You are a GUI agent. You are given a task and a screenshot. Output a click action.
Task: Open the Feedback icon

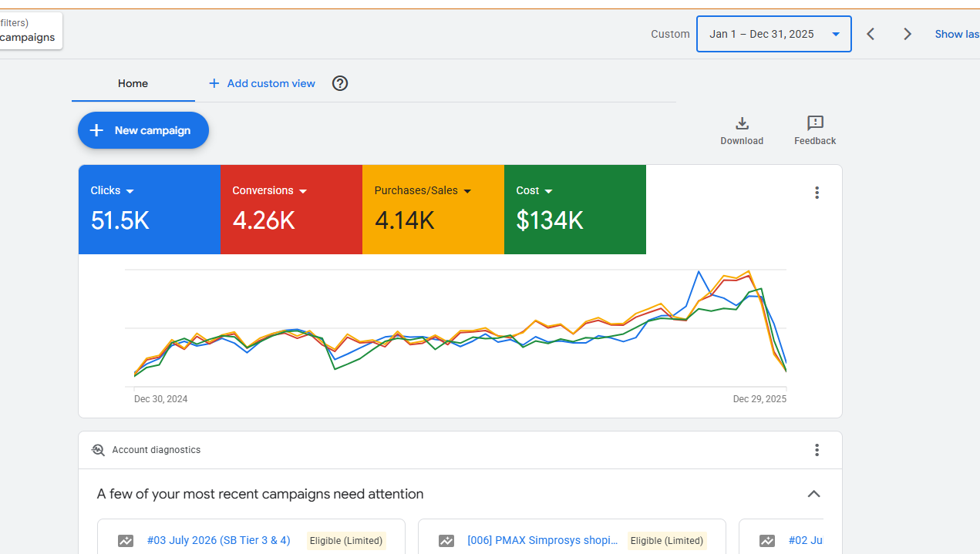[x=815, y=123]
